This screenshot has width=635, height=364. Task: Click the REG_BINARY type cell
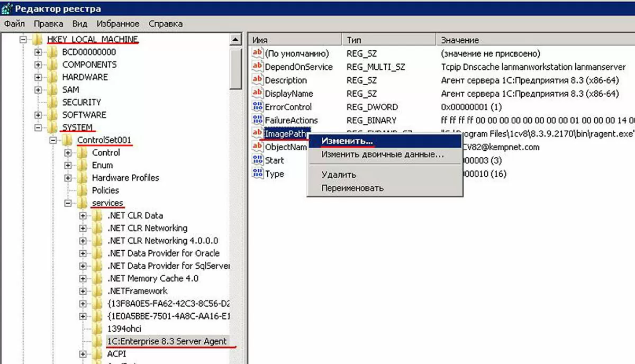(x=371, y=121)
